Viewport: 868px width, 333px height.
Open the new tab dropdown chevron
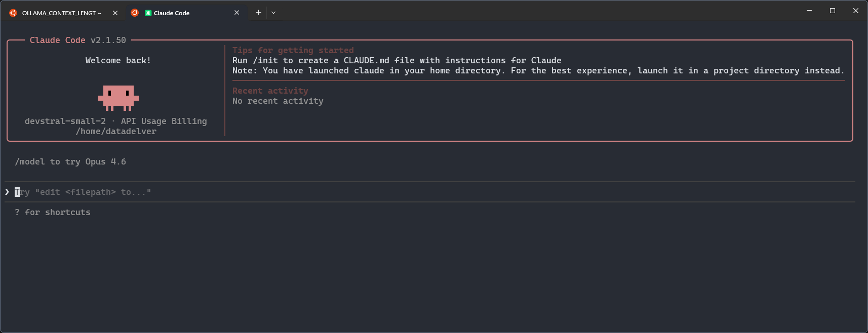click(x=273, y=12)
